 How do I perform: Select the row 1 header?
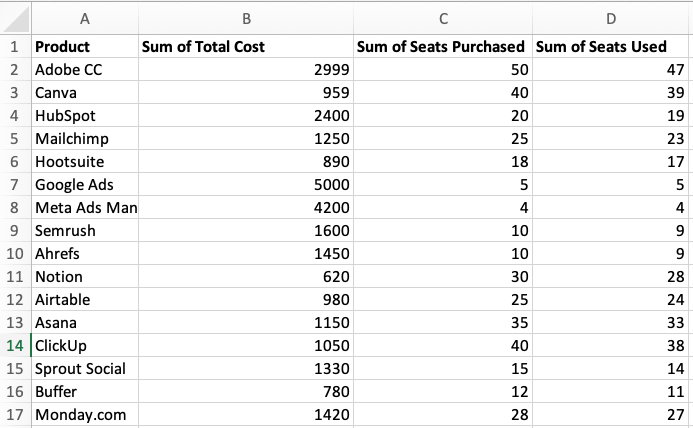[x=15, y=46]
